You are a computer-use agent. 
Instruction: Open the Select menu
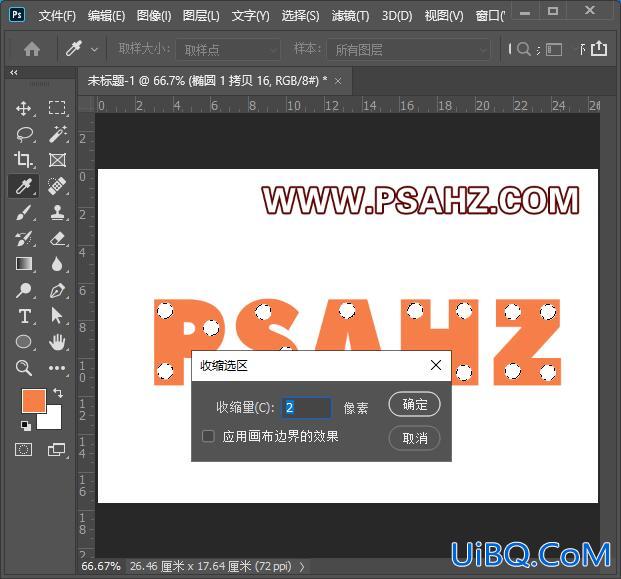point(300,16)
